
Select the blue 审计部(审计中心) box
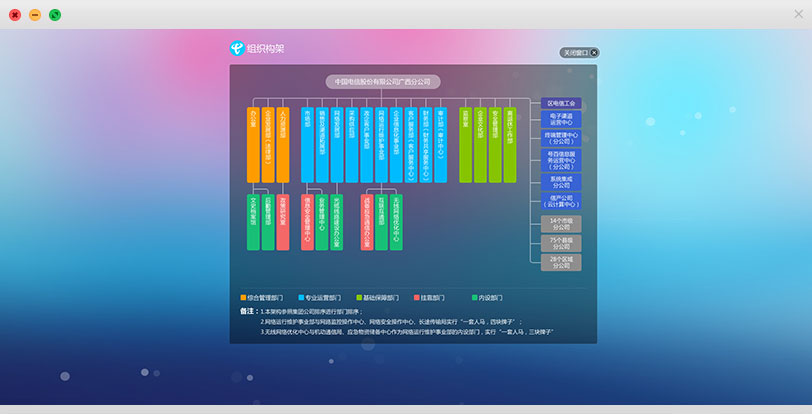(441, 145)
